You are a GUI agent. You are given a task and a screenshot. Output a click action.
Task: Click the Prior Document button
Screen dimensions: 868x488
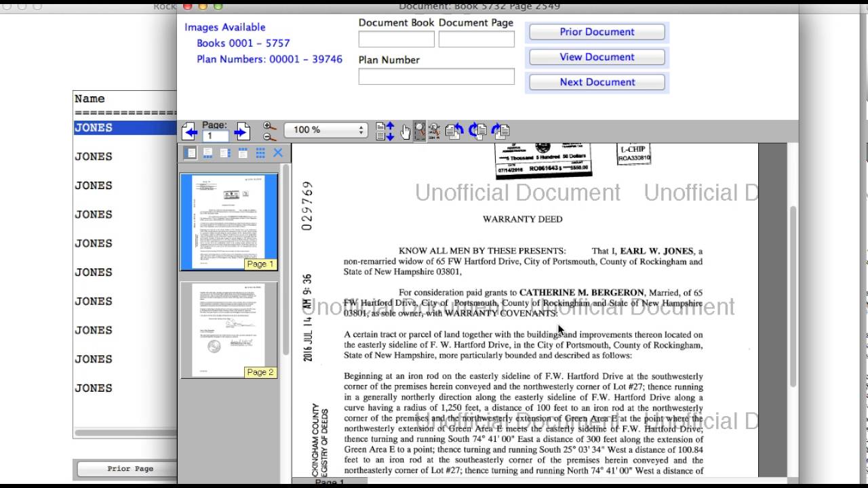coord(597,32)
